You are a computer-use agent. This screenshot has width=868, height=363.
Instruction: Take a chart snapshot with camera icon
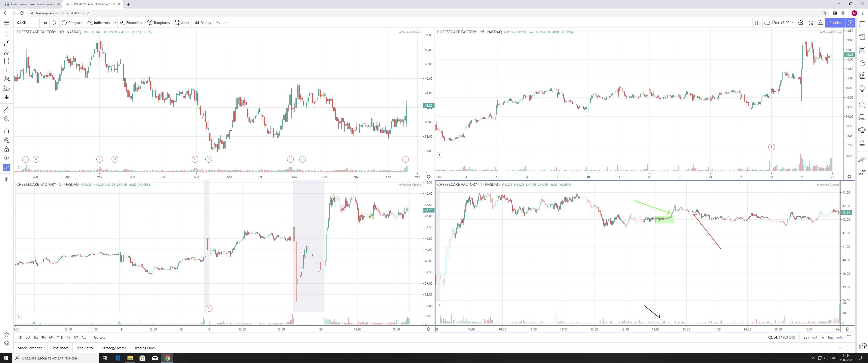click(821, 22)
